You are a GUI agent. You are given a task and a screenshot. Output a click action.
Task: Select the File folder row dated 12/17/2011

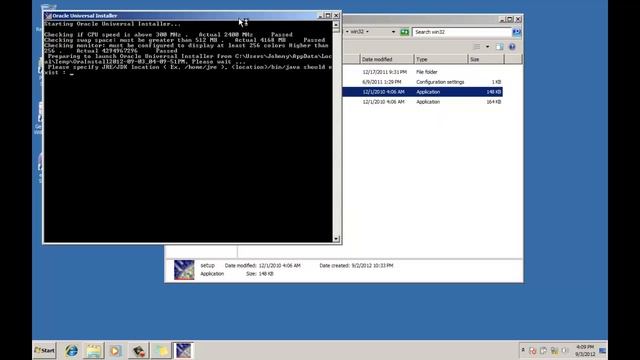click(x=422, y=72)
